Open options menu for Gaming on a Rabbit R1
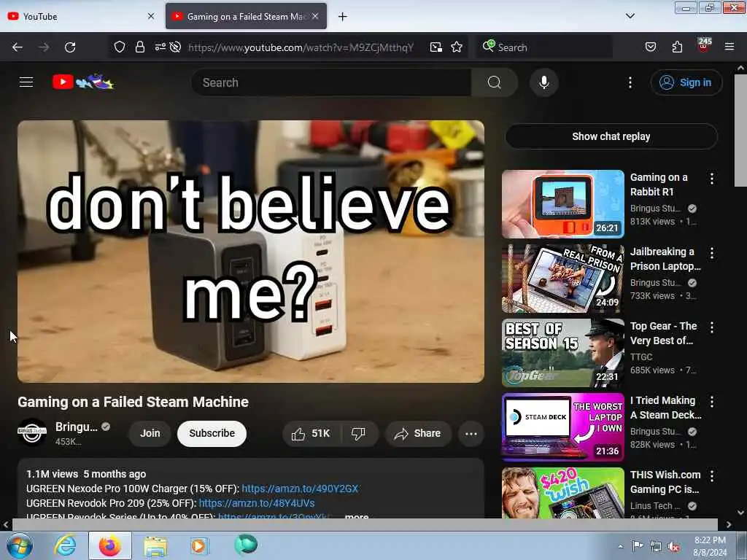This screenshot has height=560, width=747. (712, 179)
